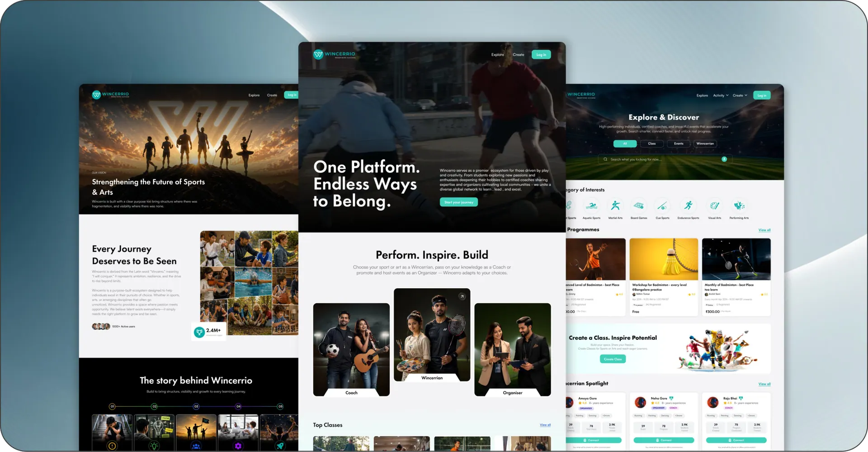Select the Events filter tab

tap(679, 144)
